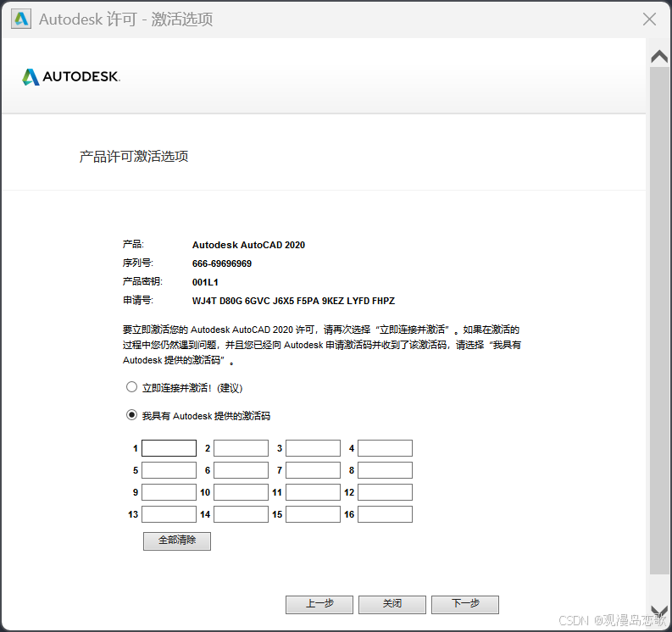
Task: Click the 关闭 close button
Action: (392, 605)
